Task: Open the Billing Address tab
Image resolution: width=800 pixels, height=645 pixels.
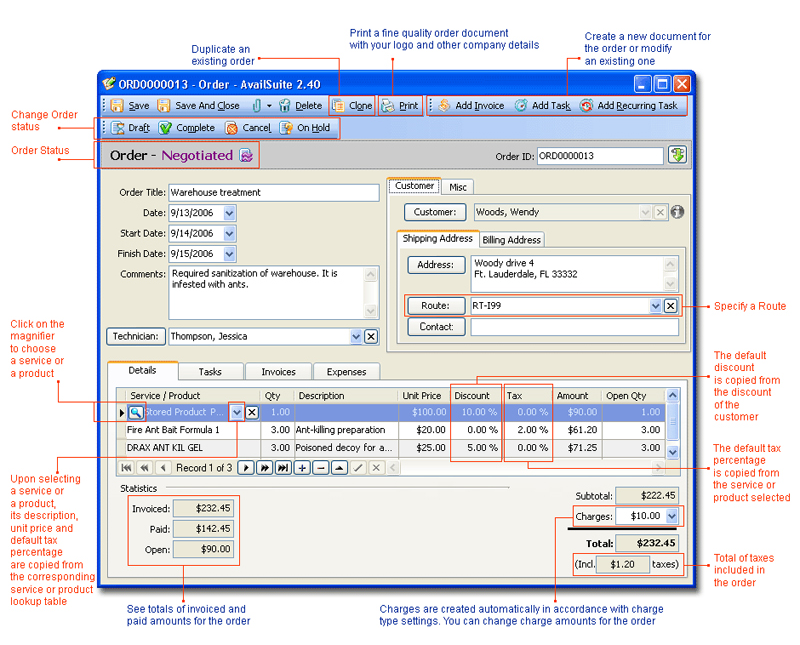Action: click(511, 240)
